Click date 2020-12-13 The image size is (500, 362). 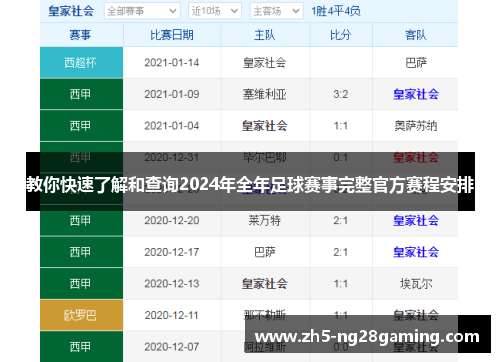click(172, 284)
